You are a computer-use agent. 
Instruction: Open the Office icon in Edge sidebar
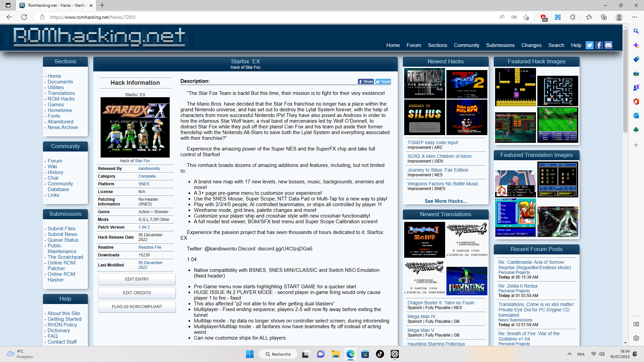coord(636,102)
